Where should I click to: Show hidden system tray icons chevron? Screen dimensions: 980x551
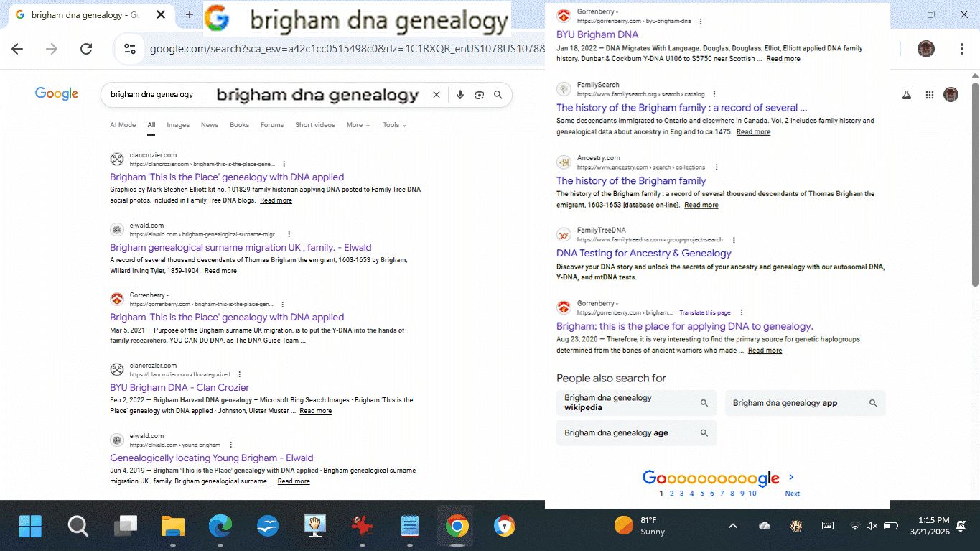point(732,526)
